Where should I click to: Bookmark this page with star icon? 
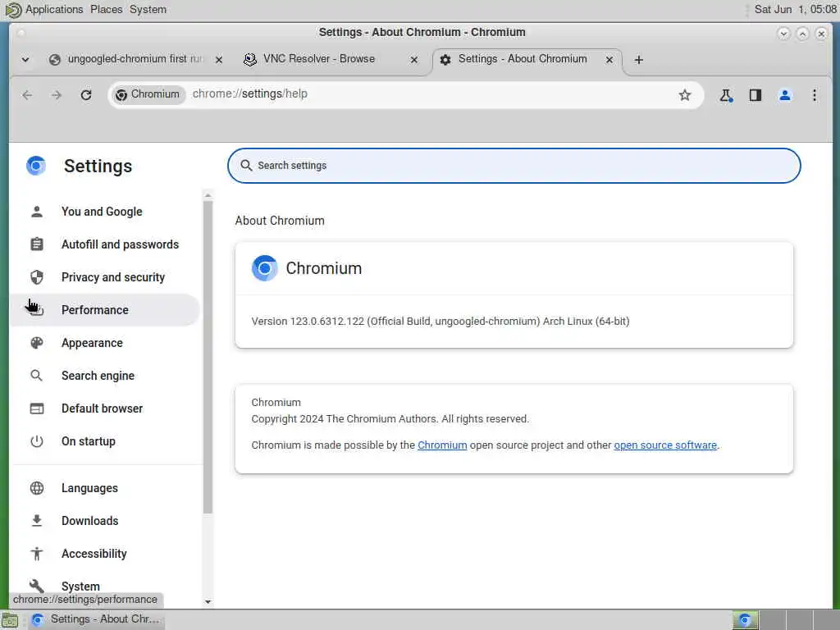coord(684,95)
